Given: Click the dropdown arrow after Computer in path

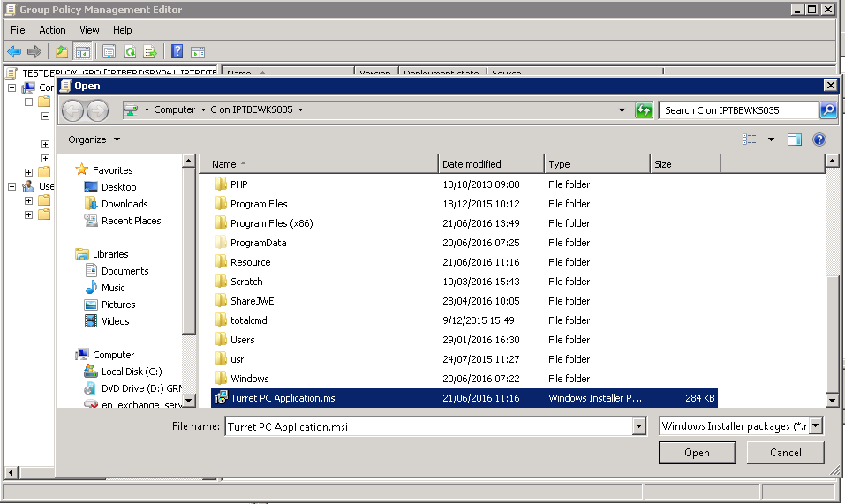Looking at the screenshot, I should (x=203, y=109).
